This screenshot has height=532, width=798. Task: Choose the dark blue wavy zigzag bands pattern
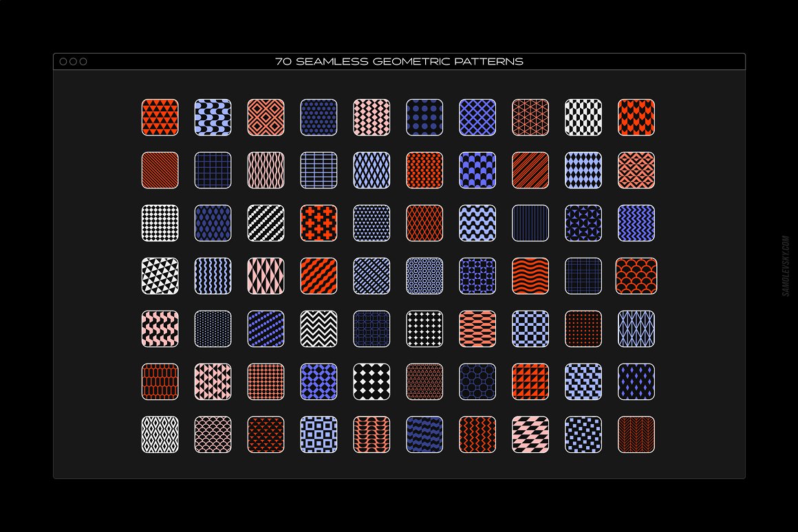[424, 435]
